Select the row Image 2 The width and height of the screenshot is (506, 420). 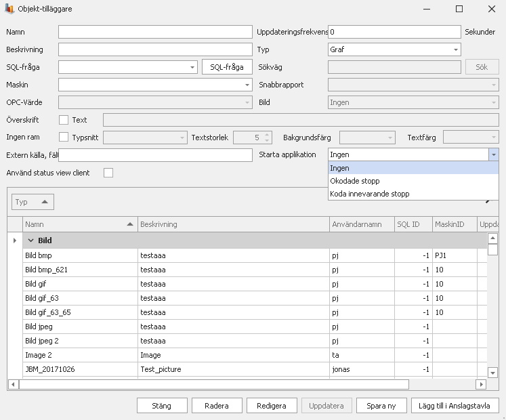(x=255, y=355)
